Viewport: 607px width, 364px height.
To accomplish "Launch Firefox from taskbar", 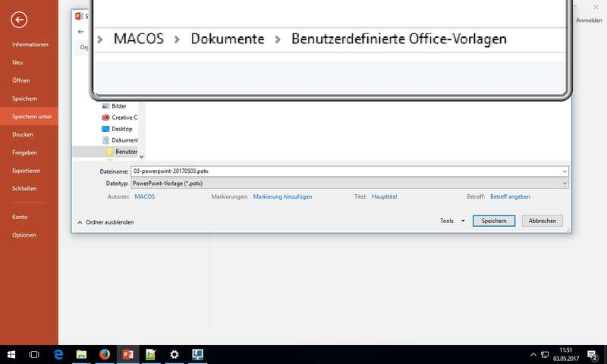I will coord(105,355).
